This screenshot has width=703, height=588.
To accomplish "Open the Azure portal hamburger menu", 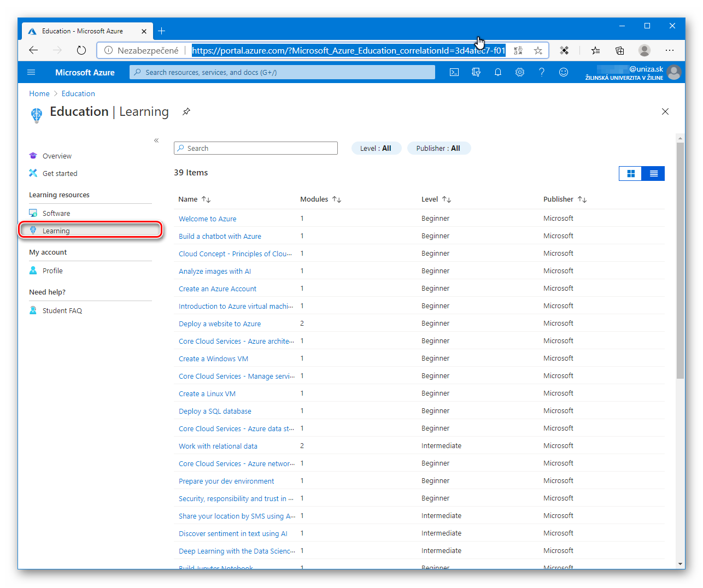I will click(x=31, y=72).
